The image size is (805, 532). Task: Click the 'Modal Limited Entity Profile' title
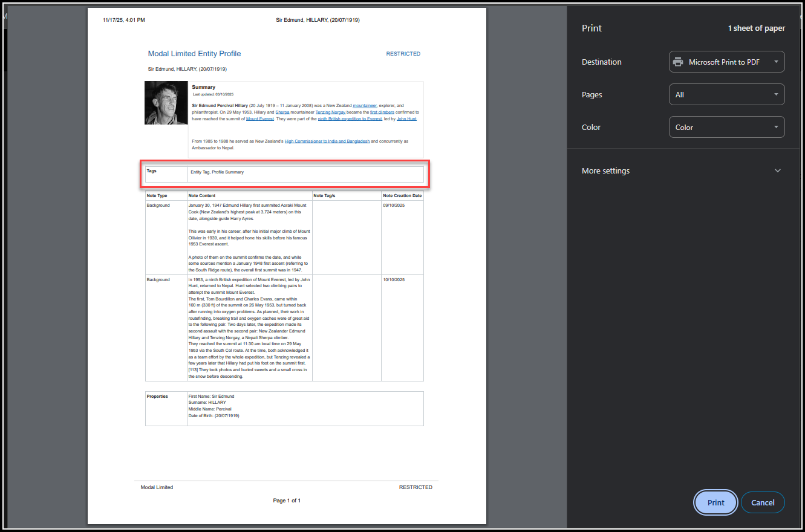coord(194,54)
